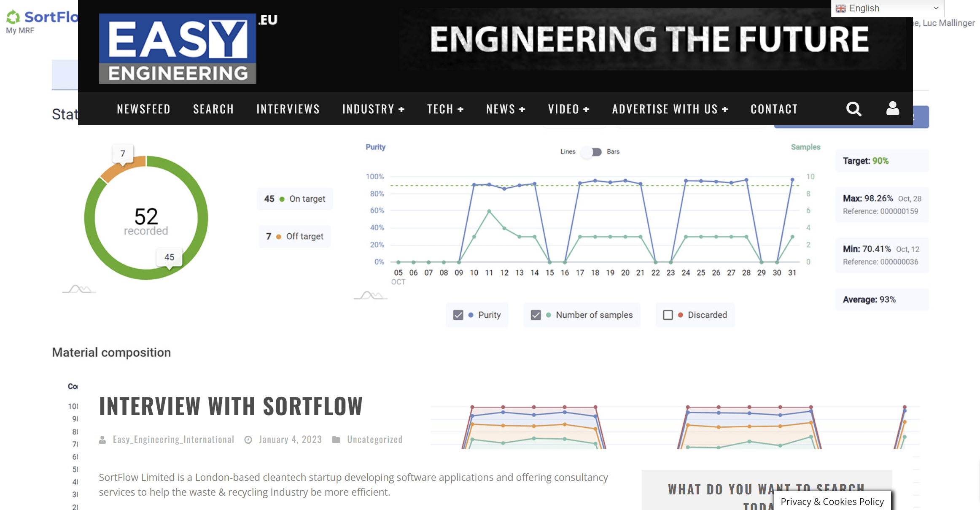Screen dimensions: 980x510
Task: Click the SortFlow recycle logo icon
Action: tap(13, 17)
